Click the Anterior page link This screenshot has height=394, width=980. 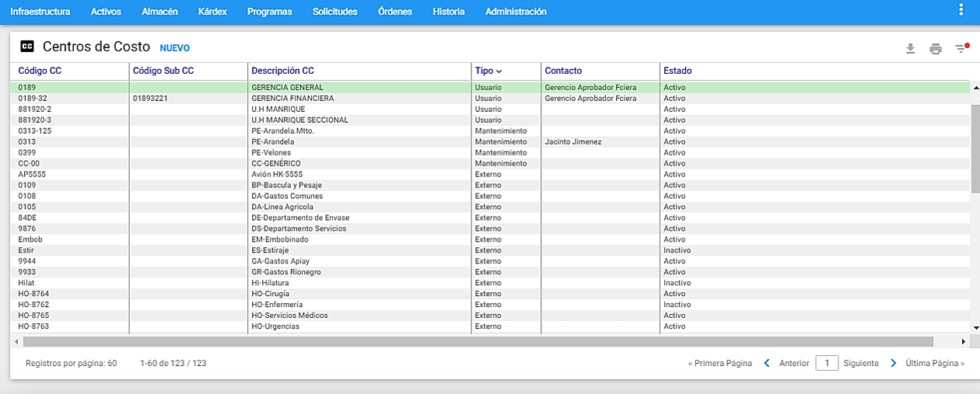(794, 363)
